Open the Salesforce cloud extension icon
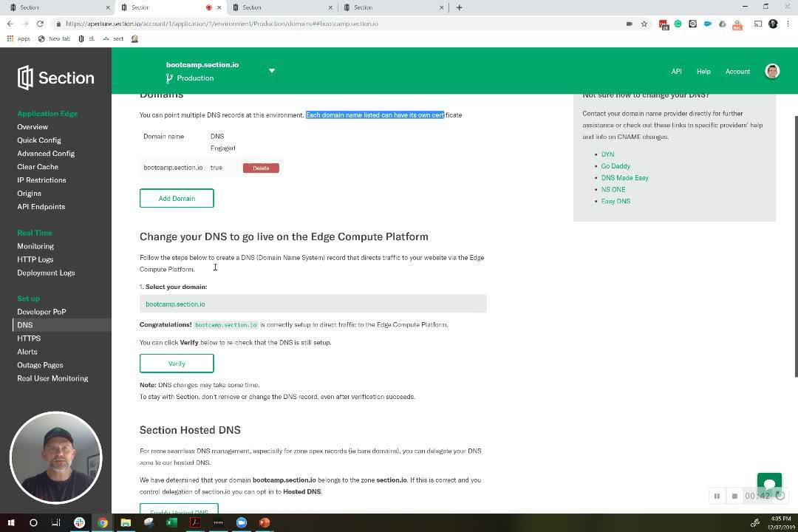 coord(707,24)
